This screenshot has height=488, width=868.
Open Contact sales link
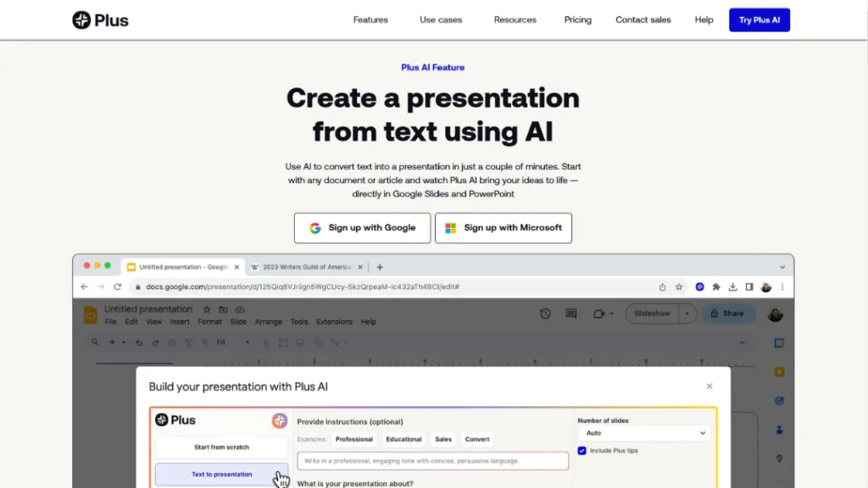click(643, 20)
